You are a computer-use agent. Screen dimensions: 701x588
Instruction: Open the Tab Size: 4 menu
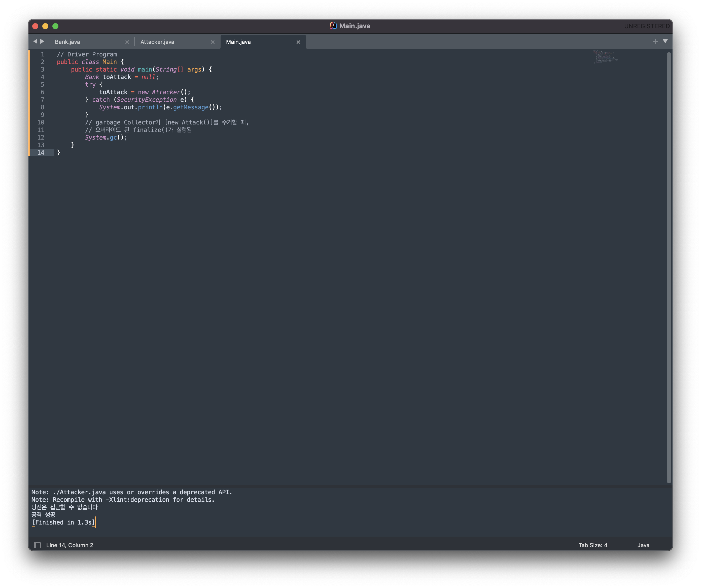coord(593,545)
